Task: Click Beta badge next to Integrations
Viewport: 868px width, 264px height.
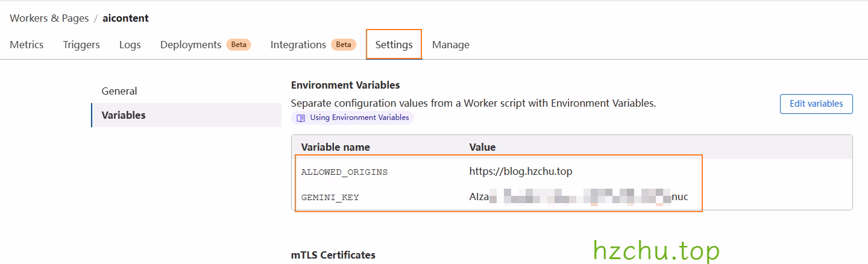Action: click(344, 45)
